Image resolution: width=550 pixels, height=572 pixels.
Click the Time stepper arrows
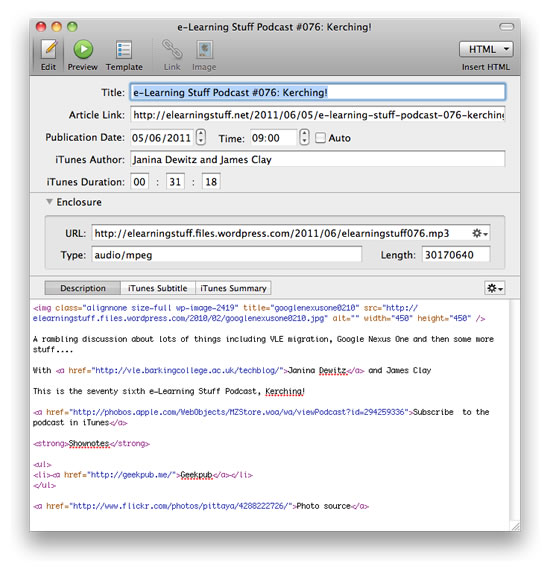tap(304, 138)
